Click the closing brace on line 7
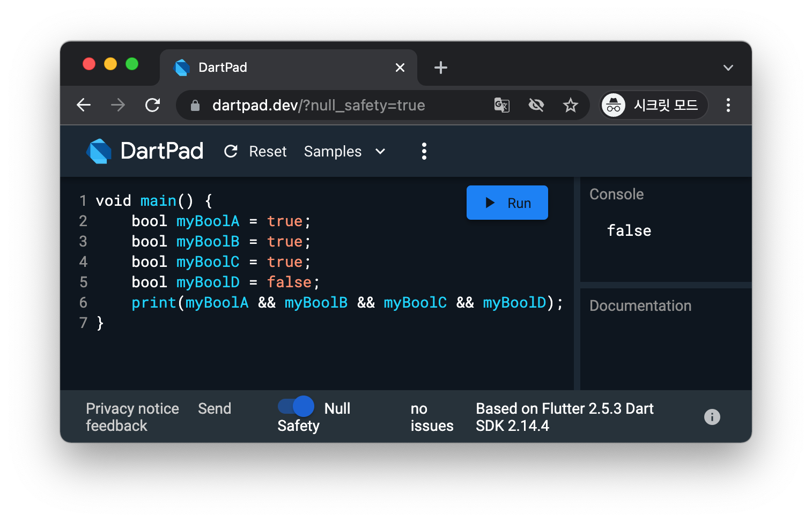The image size is (812, 522). (100, 323)
